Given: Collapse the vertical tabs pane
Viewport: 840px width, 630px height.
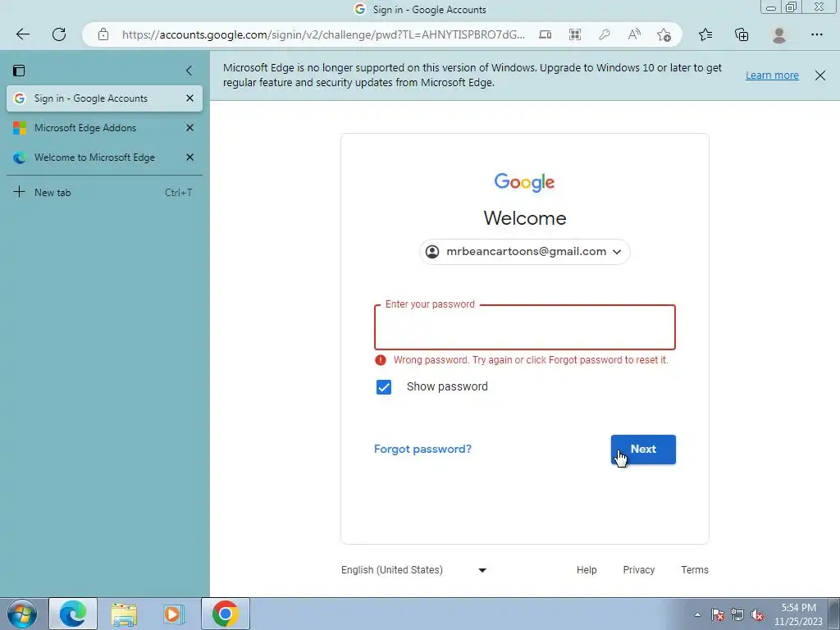Looking at the screenshot, I should click(189, 71).
